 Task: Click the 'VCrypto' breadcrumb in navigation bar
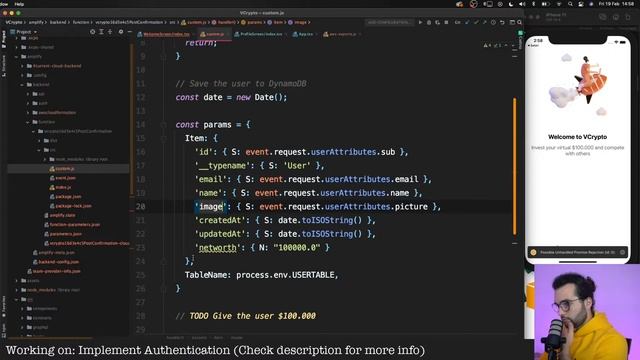coord(14,22)
